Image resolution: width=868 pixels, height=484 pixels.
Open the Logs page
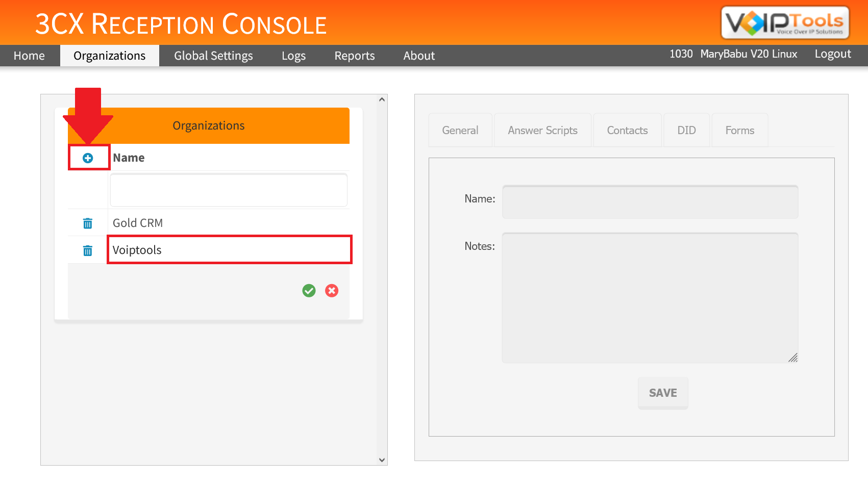(x=293, y=56)
